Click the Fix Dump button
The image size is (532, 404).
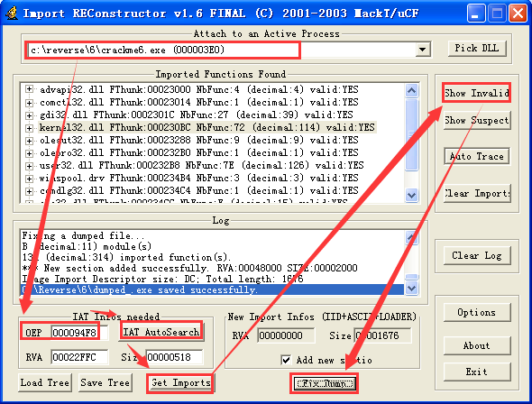(324, 383)
